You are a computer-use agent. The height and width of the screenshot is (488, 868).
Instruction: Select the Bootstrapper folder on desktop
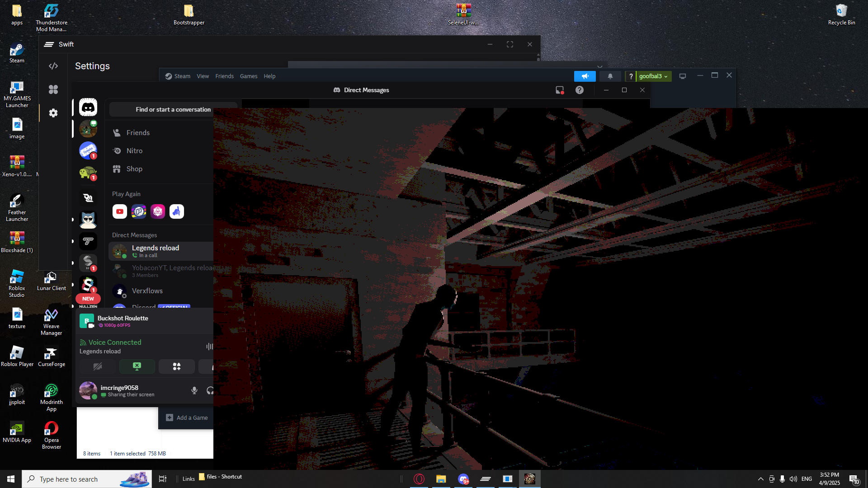tap(189, 14)
